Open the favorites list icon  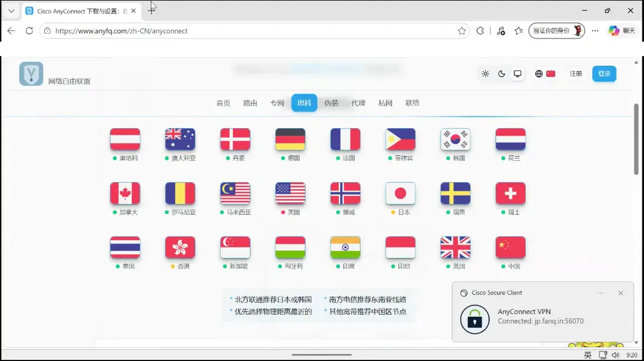(x=519, y=31)
